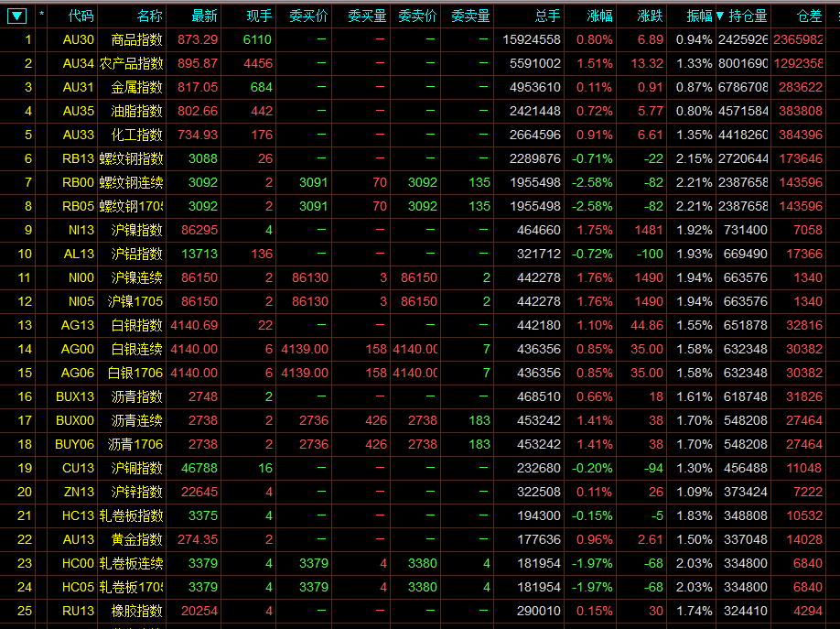Viewport: 840px width, 629px height.
Task: Select the 名称 column header
Action: tap(149, 16)
